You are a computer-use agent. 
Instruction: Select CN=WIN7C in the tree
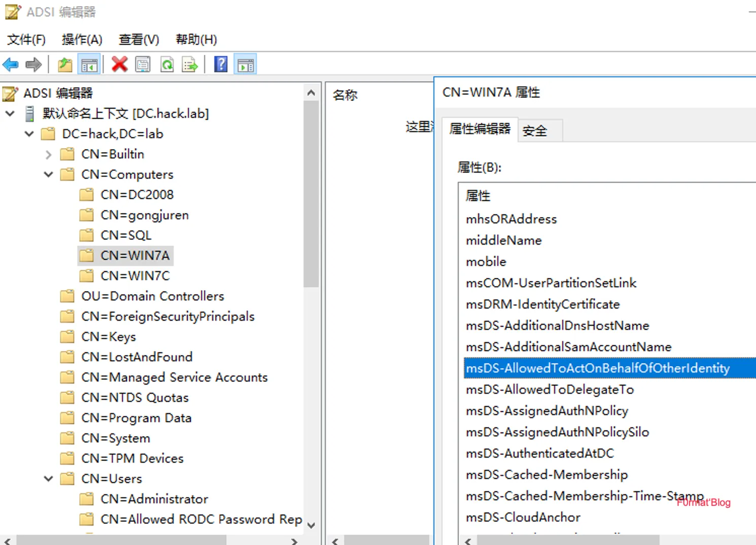[x=135, y=276]
